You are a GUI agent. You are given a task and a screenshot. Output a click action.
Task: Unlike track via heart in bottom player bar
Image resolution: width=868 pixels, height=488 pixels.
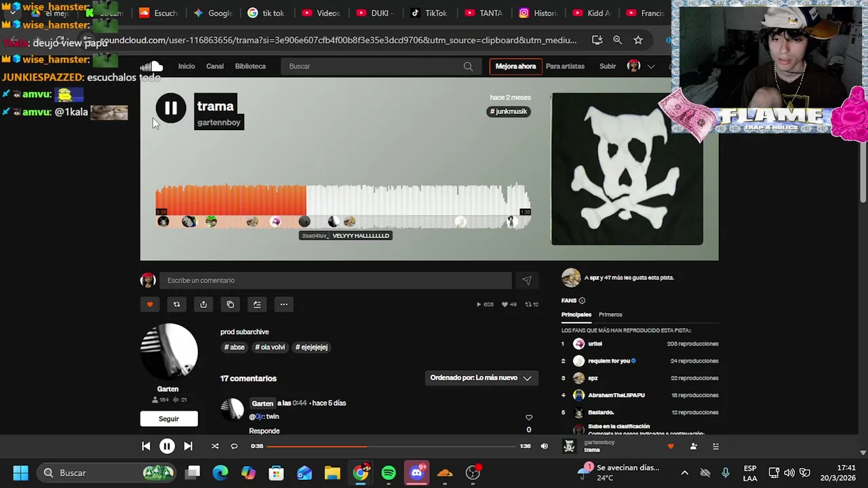[x=671, y=446]
